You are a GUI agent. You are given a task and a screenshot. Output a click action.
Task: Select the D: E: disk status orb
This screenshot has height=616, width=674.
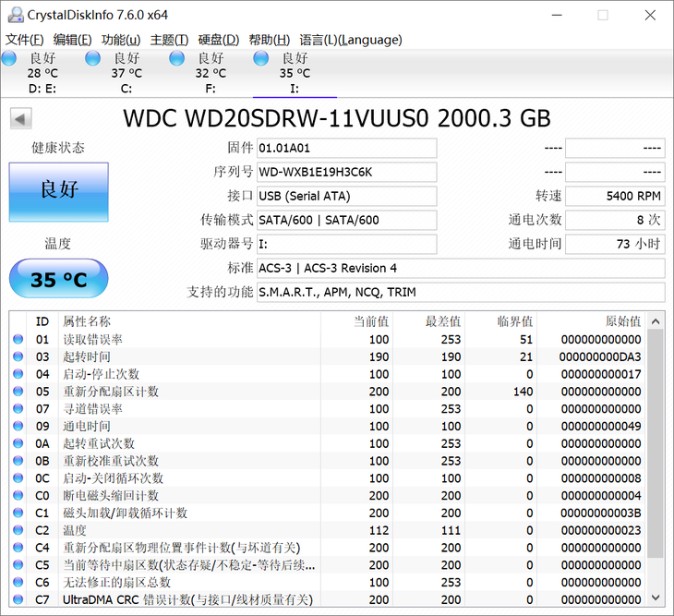coord(9,58)
